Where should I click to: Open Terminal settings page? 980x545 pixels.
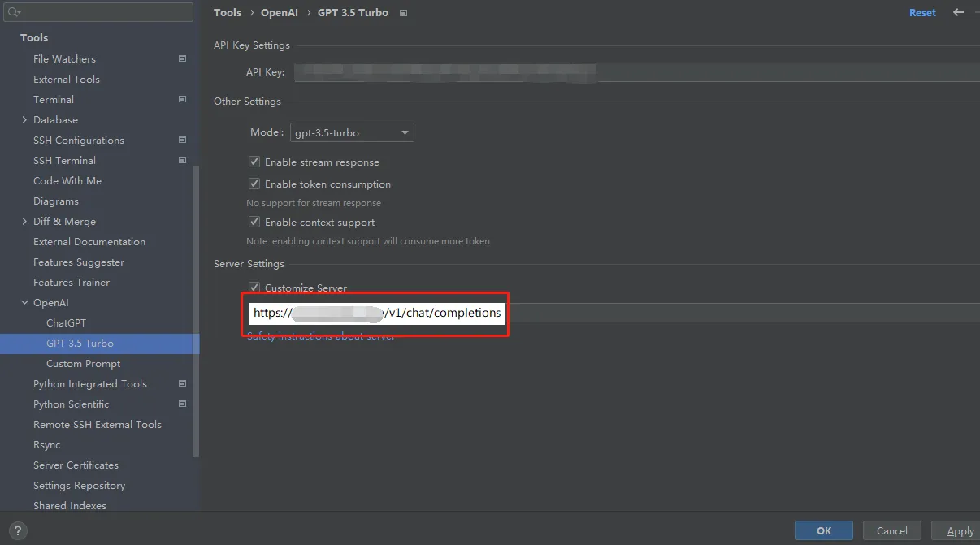[x=54, y=99]
